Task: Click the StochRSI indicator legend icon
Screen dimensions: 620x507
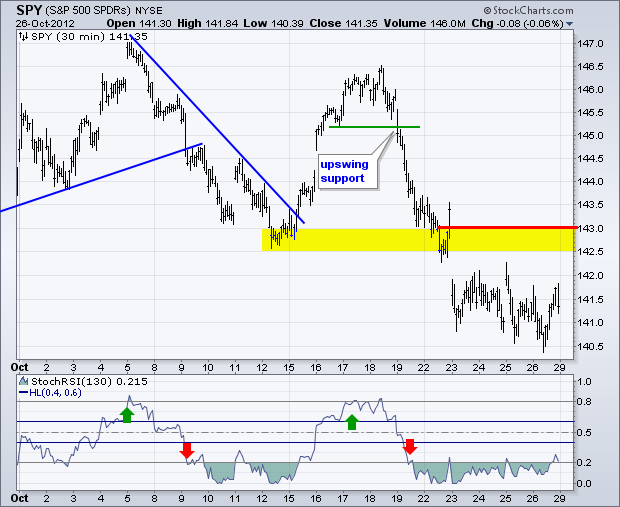Action: point(24,381)
